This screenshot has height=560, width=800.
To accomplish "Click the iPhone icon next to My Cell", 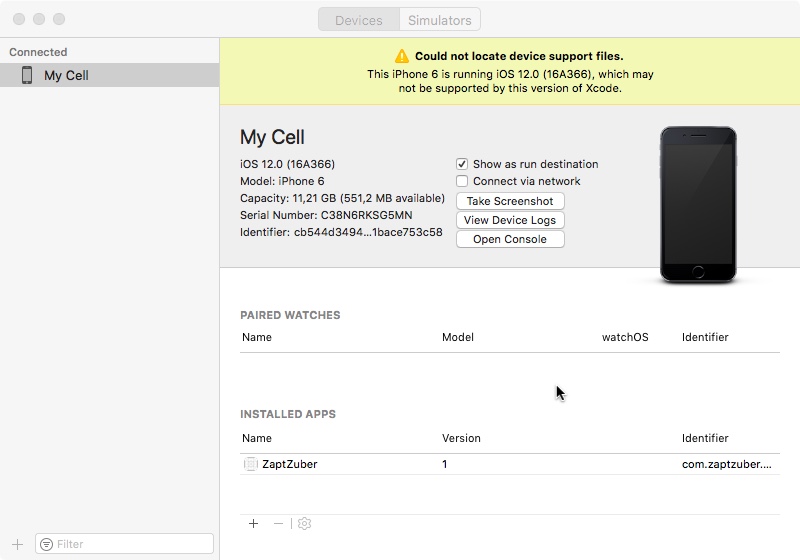I will click(27, 75).
